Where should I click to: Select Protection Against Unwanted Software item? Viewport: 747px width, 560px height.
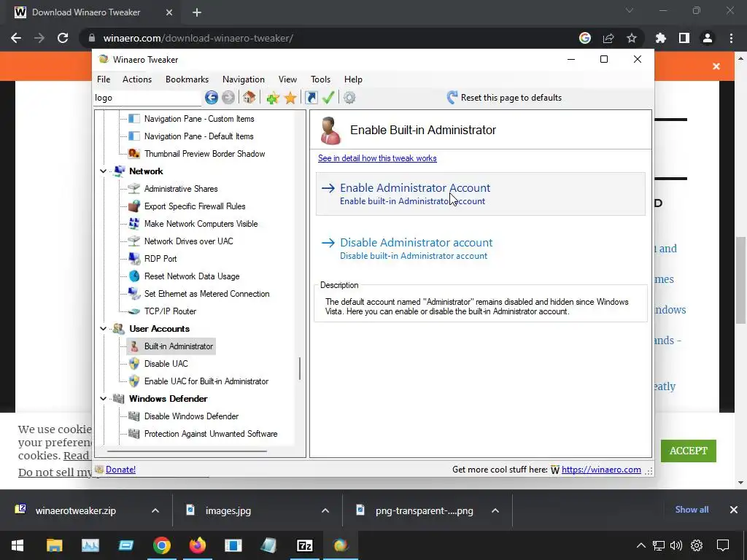click(x=211, y=434)
